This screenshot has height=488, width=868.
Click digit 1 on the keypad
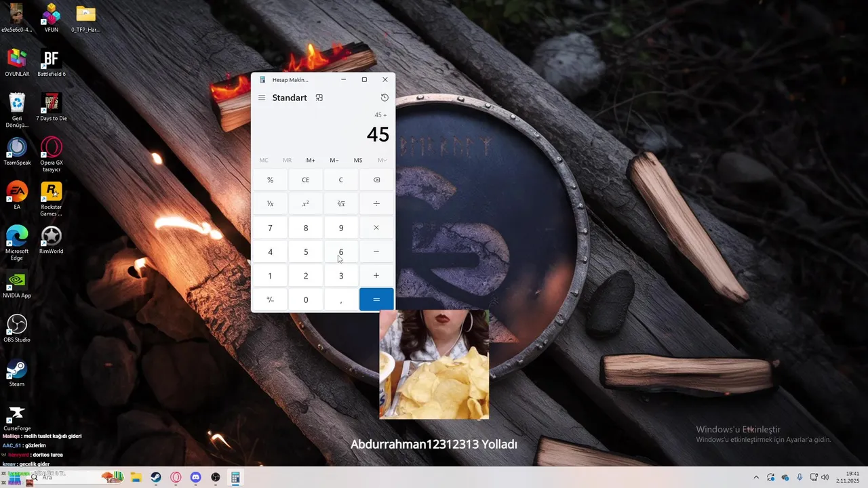[270, 275]
